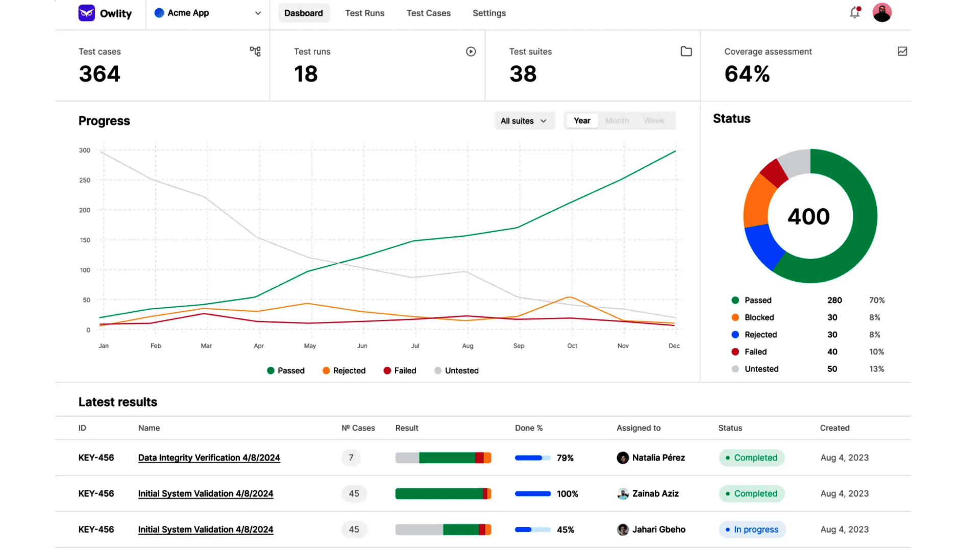Click the In progress status badge
This screenshot has height=551, width=980.
click(x=752, y=530)
